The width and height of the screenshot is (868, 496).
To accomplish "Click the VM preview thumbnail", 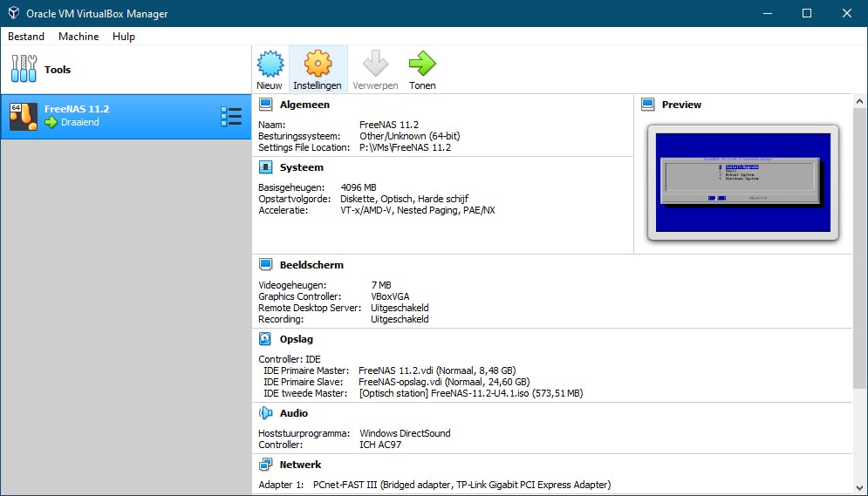I will [x=743, y=182].
